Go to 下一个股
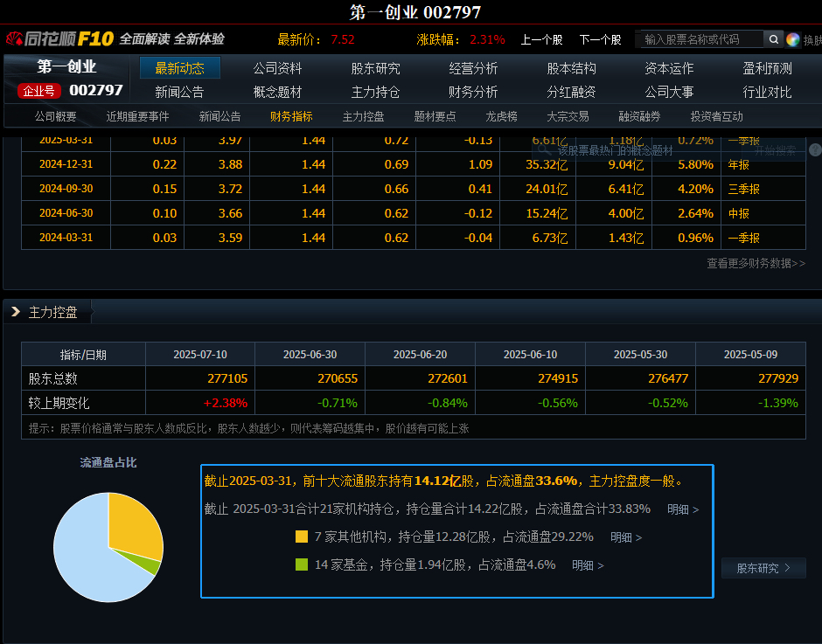The image size is (822, 644). [x=600, y=40]
